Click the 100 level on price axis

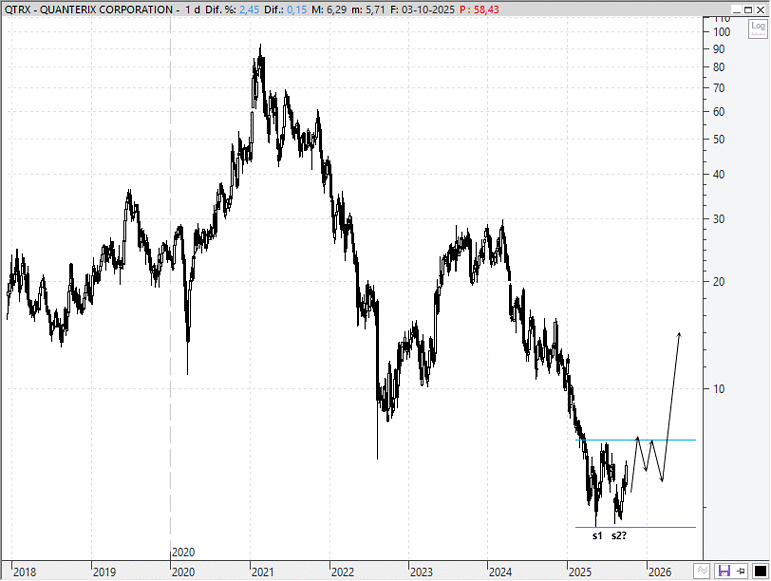[x=720, y=32]
